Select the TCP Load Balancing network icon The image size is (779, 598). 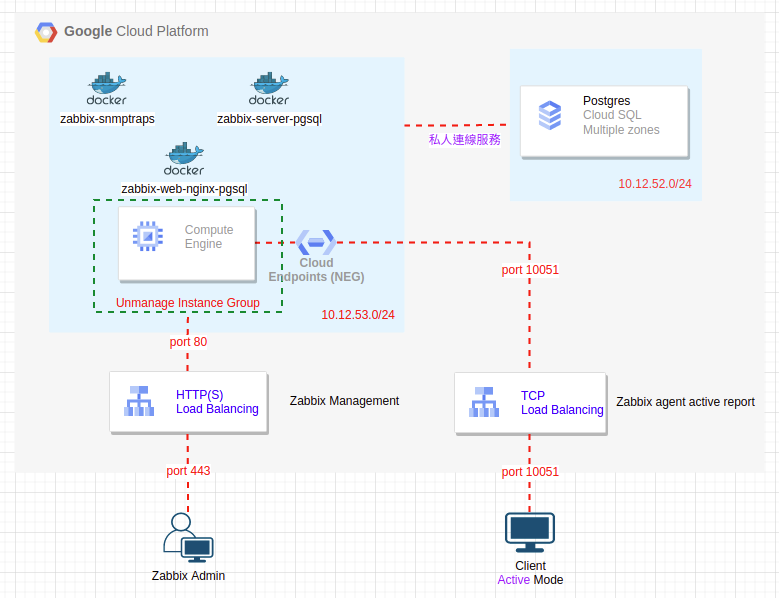pyautogui.click(x=484, y=402)
